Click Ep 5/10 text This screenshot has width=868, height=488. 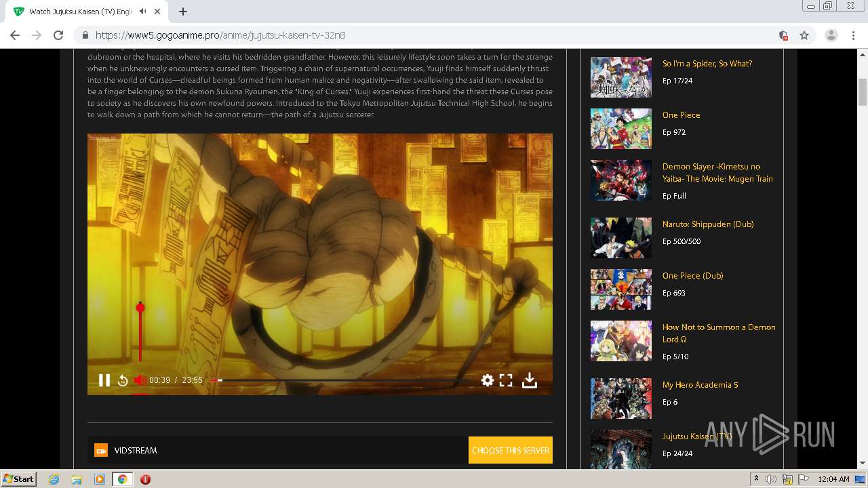675,357
